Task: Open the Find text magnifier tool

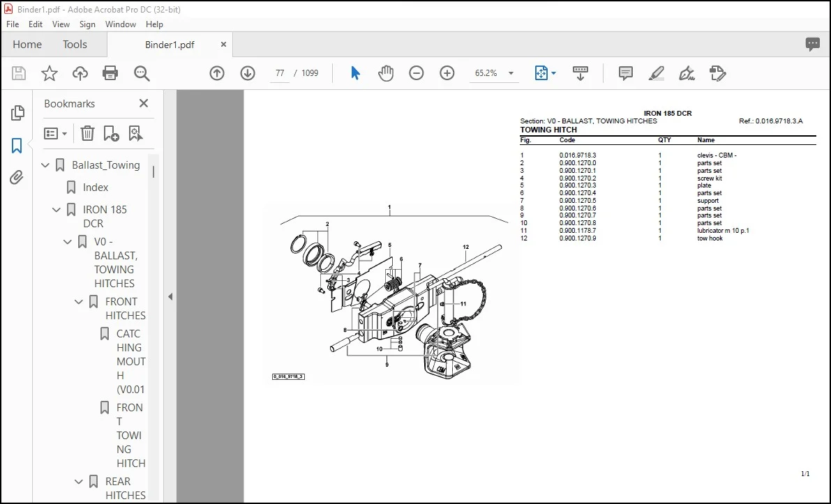Action: pyautogui.click(x=142, y=73)
